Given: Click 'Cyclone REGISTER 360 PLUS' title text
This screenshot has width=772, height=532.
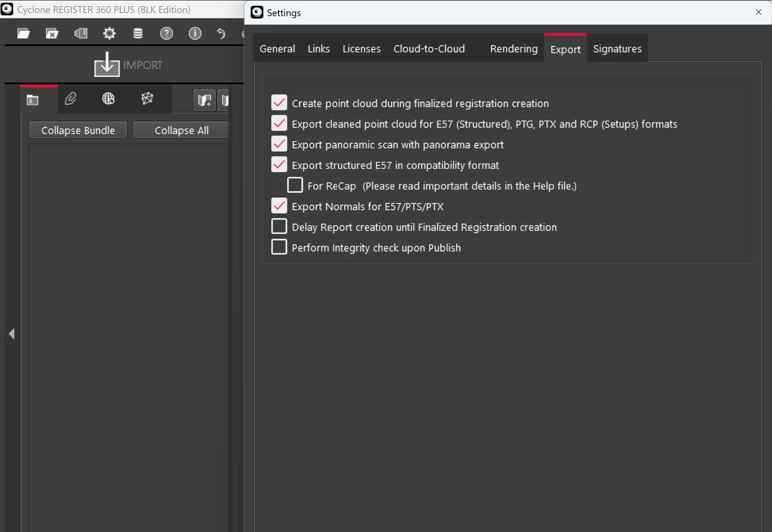Looking at the screenshot, I should (x=104, y=10).
